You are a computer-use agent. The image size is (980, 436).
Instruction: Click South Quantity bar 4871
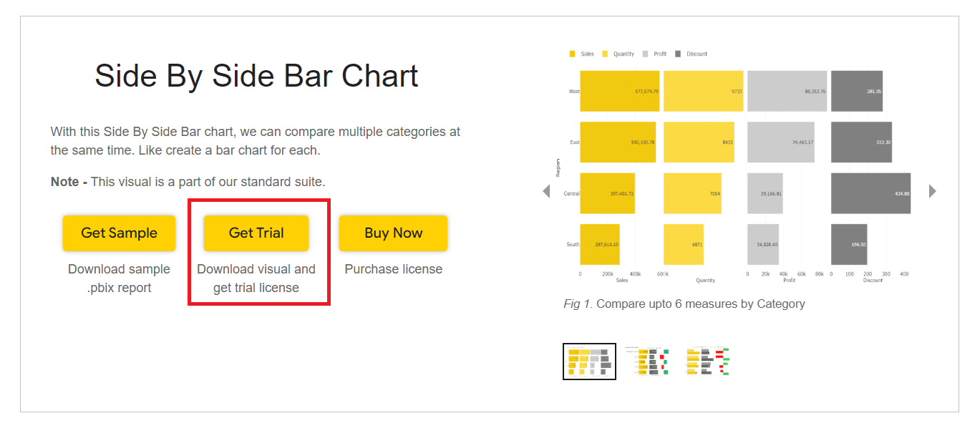(x=683, y=244)
